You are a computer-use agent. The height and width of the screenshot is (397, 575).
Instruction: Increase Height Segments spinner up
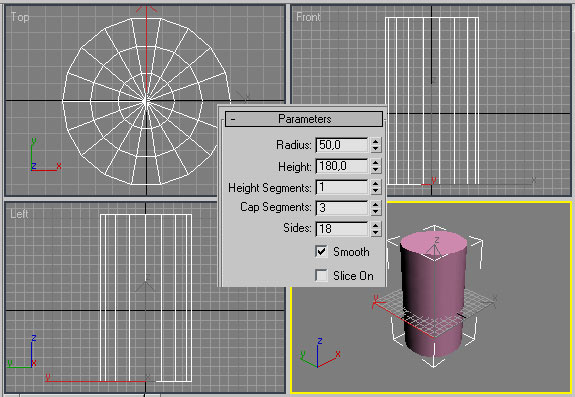(375, 183)
